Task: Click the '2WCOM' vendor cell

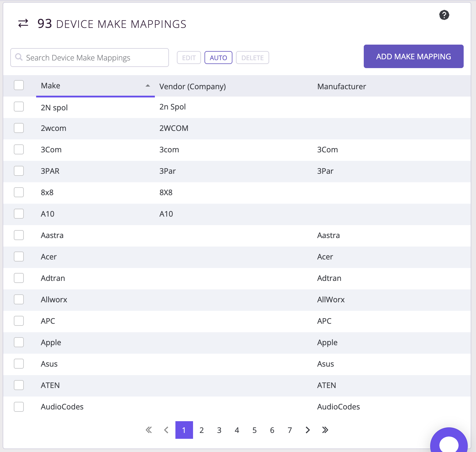Action: coord(174,128)
